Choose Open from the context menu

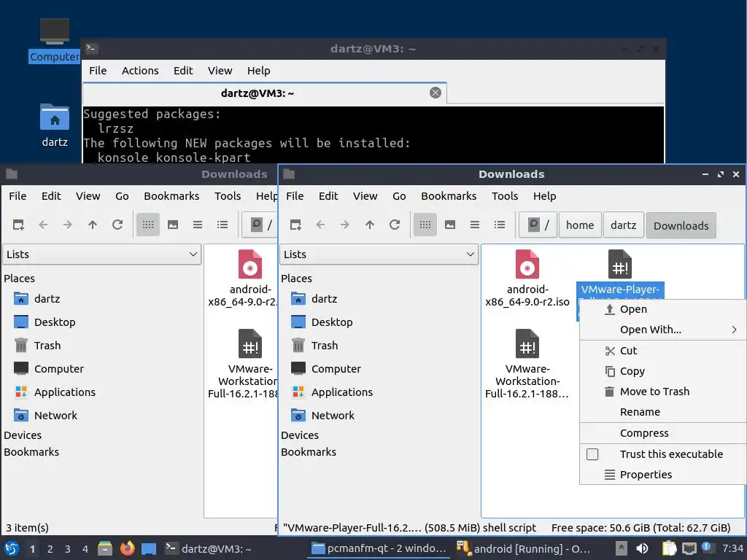pyautogui.click(x=662, y=309)
